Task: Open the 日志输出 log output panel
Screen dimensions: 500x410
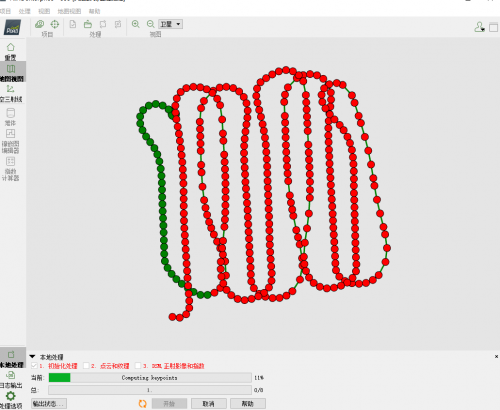Action: pos(11,379)
